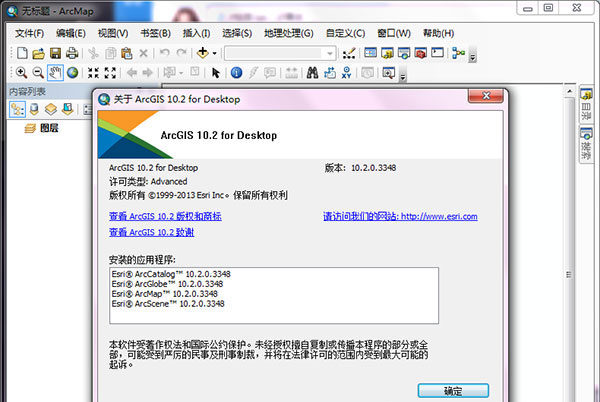Image resolution: width=600 pixels, height=402 pixels.
Task: Open the Find binoculars tool
Action: 312,72
